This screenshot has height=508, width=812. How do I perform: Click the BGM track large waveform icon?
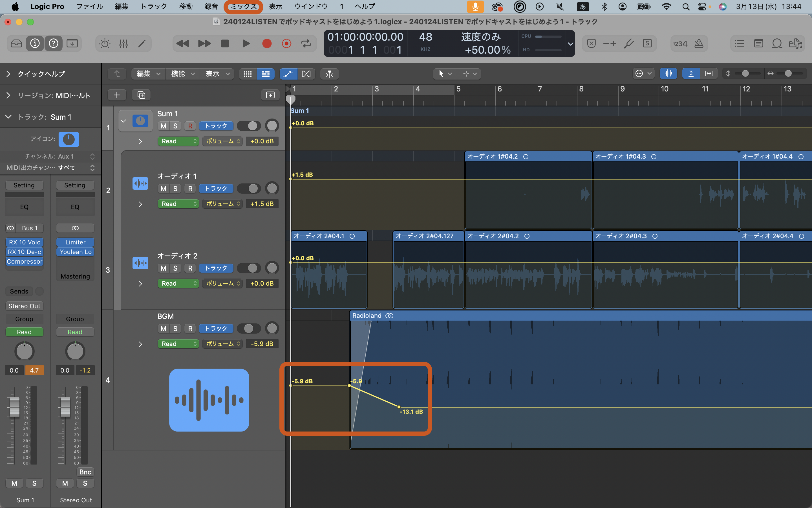pyautogui.click(x=209, y=400)
